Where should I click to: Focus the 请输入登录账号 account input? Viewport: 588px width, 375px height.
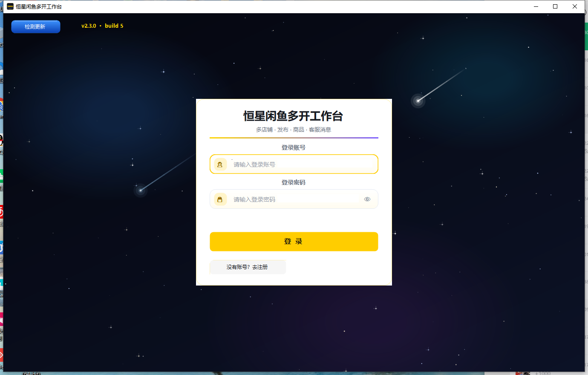click(294, 164)
